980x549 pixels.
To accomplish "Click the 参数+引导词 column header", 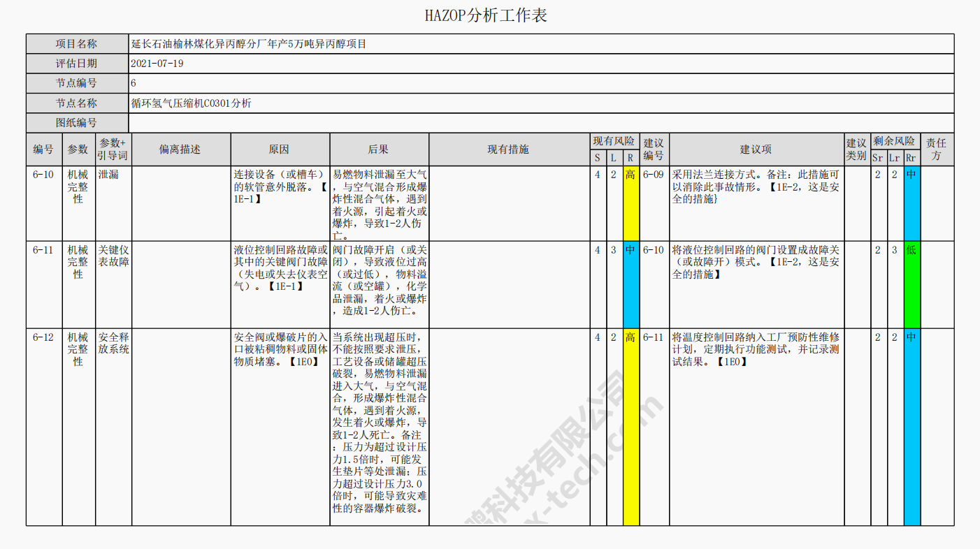I will coord(113,149).
